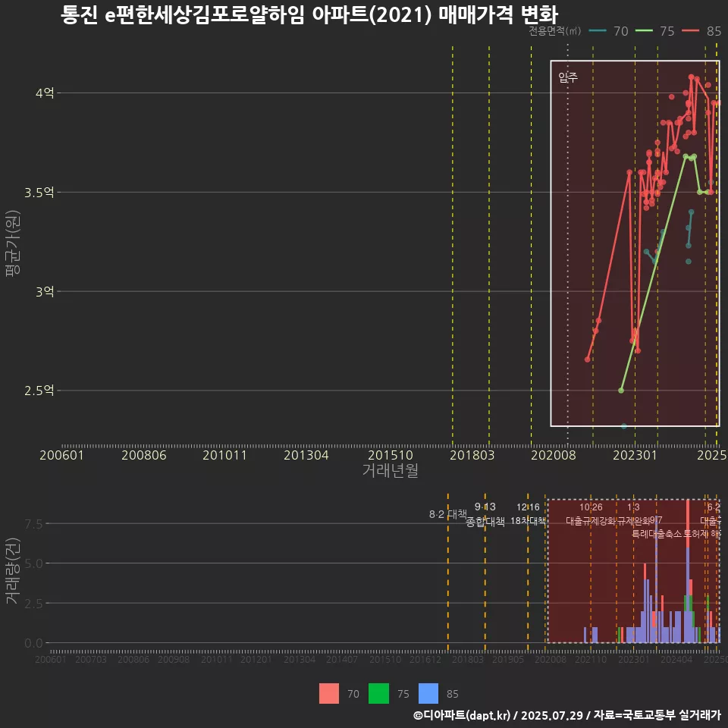Click the 0.0 volume axis label
The width and height of the screenshot is (728, 728).
click(34, 644)
